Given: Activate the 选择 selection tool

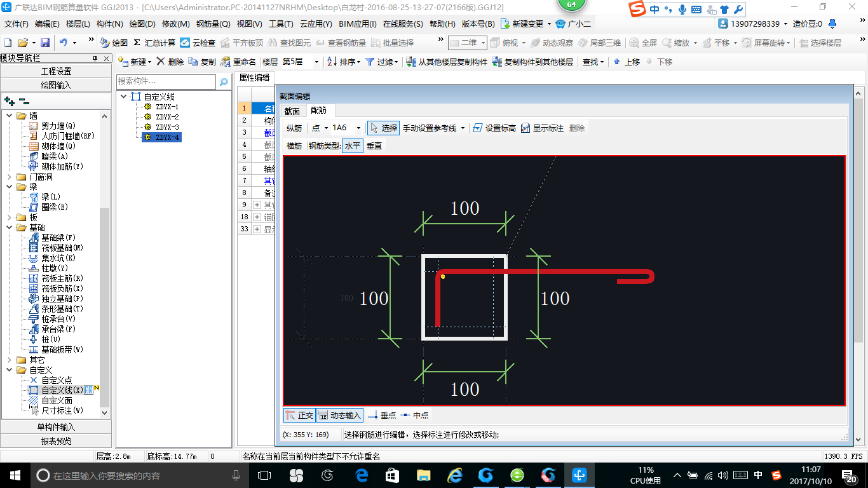Looking at the screenshot, I should point(383,128).
